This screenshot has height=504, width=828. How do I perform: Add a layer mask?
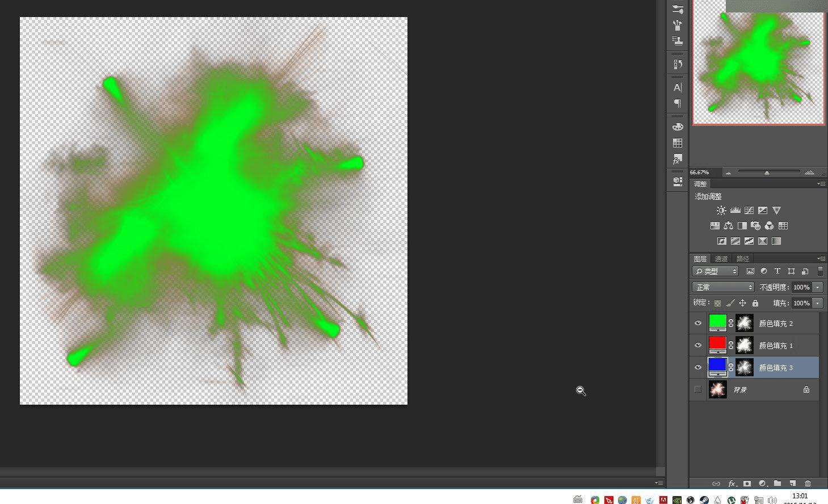[x=747, y=484]
